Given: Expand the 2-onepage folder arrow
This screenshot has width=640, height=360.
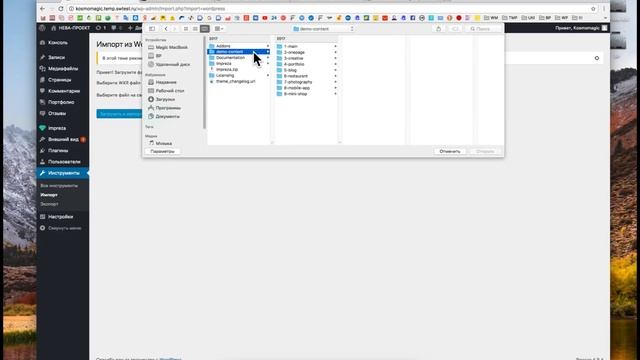Looking at the screenshot, I should click(336, 52).
